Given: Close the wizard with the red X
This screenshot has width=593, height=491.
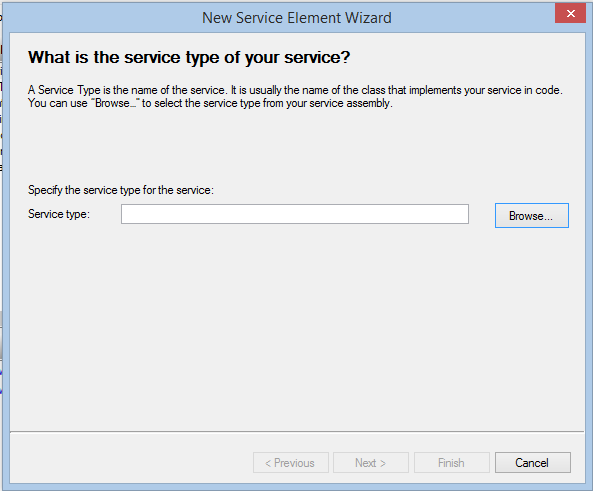Looking at the screenshot, I should 570,14.
